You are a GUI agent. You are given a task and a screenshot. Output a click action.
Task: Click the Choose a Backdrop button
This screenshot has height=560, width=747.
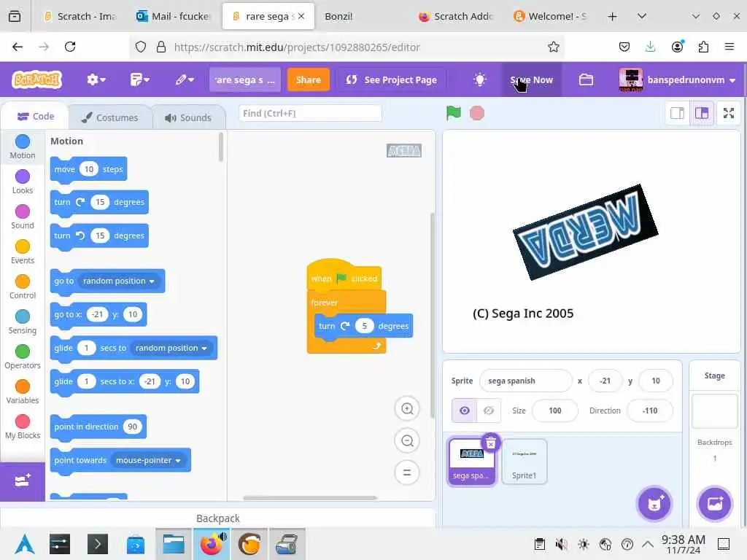click(714, 504)
